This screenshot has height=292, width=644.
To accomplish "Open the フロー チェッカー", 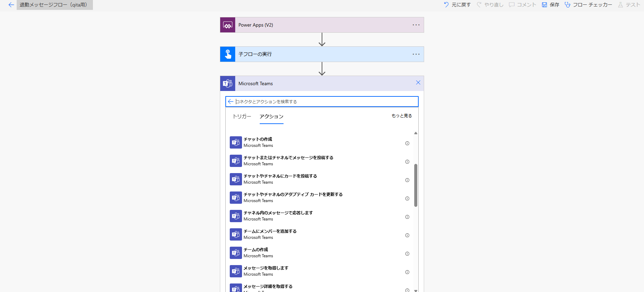I will (588, 5).
